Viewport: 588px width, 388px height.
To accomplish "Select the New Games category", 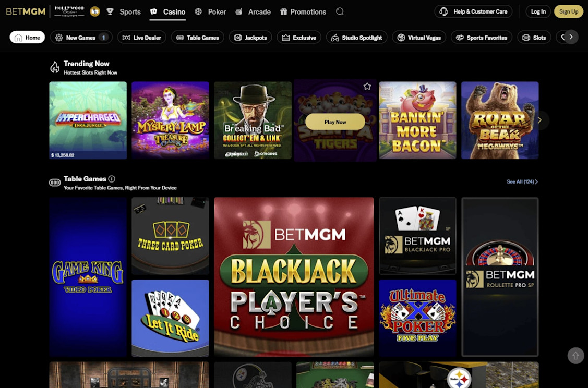I will pyautogui.click(x=81, y=38).
